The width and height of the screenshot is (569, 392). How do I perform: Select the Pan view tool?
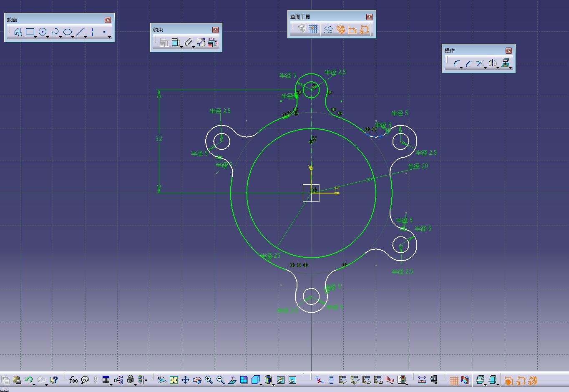click(x=185, y=380)
